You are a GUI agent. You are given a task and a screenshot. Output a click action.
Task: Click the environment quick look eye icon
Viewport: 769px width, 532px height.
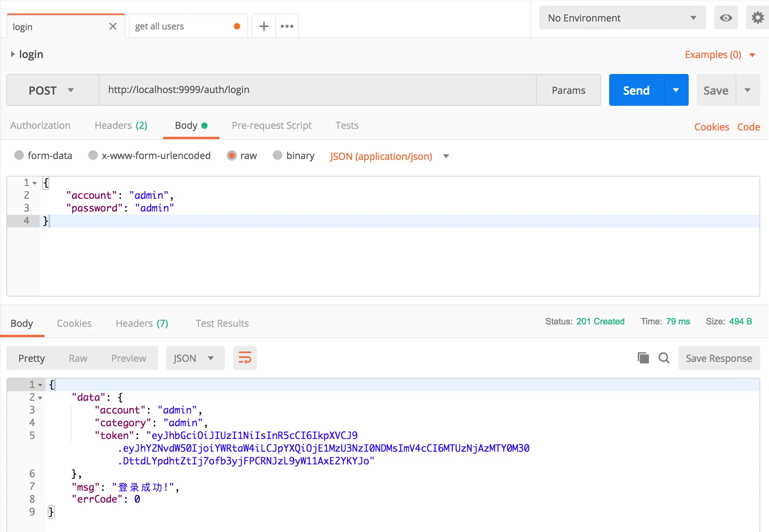726,18
